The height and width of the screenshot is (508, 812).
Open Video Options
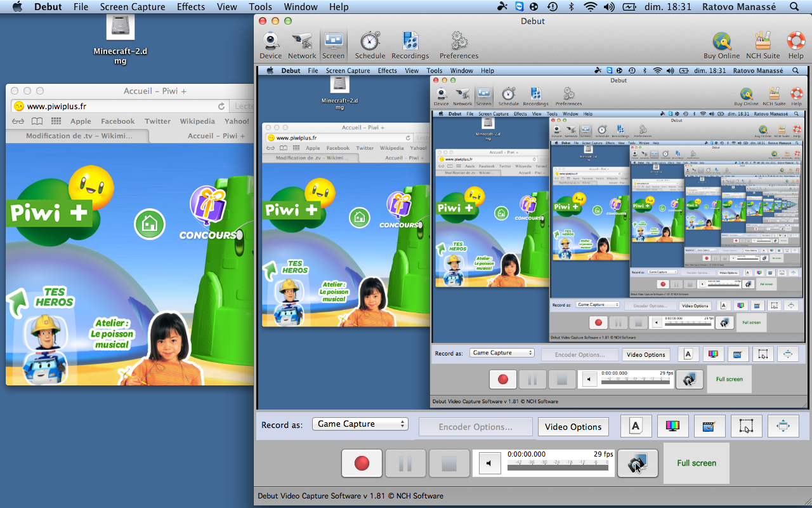tap(573, 427)
